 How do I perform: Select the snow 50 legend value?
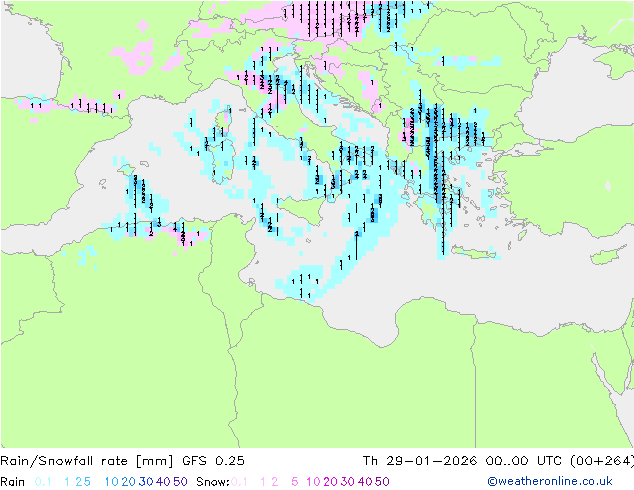382,482
